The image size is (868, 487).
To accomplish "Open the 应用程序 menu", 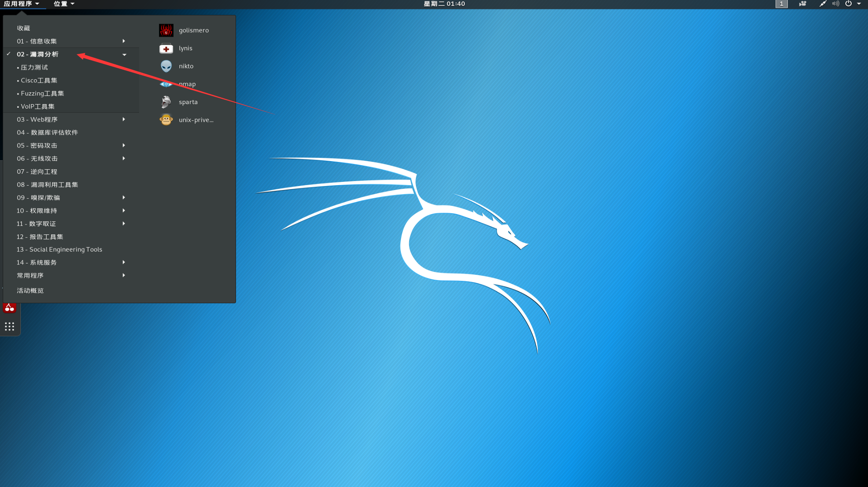I will (21, 4).
